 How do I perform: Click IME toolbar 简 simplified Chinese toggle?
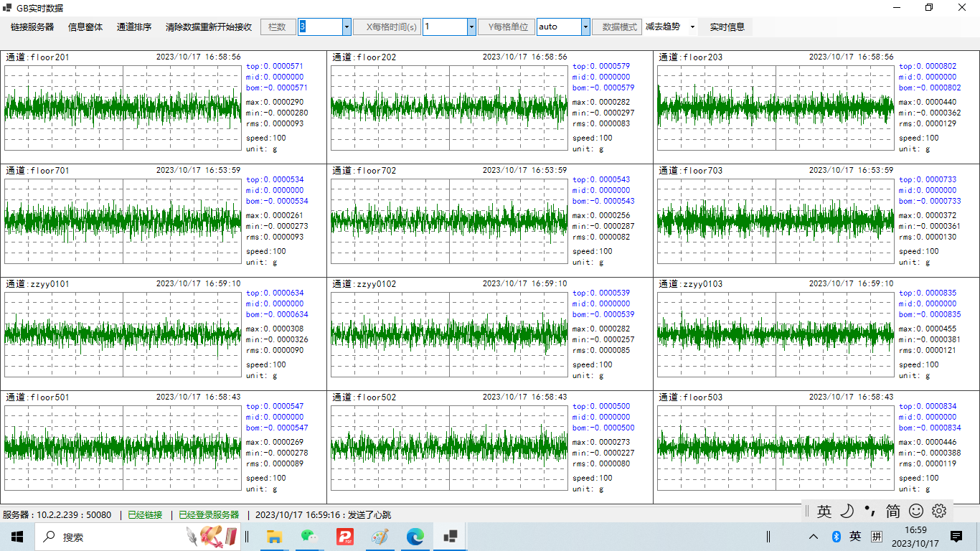click(893, 511)
